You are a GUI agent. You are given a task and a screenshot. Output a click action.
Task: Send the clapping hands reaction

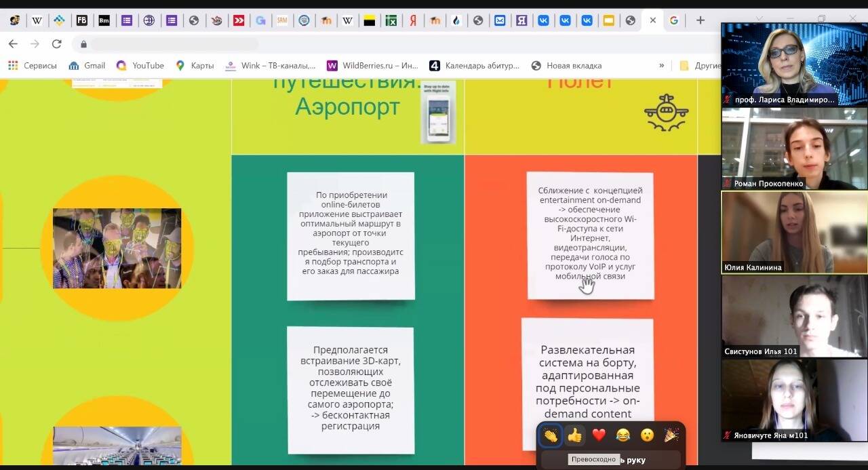551,435
